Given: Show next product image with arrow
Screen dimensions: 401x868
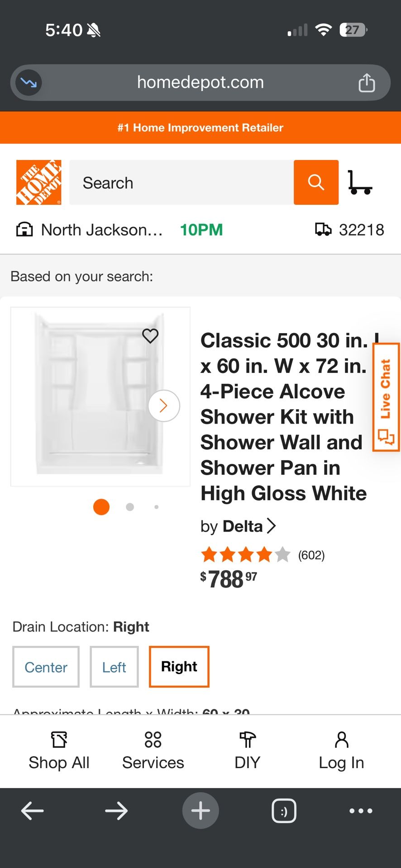Looking at the screenshot, I should tap(164, 406).
